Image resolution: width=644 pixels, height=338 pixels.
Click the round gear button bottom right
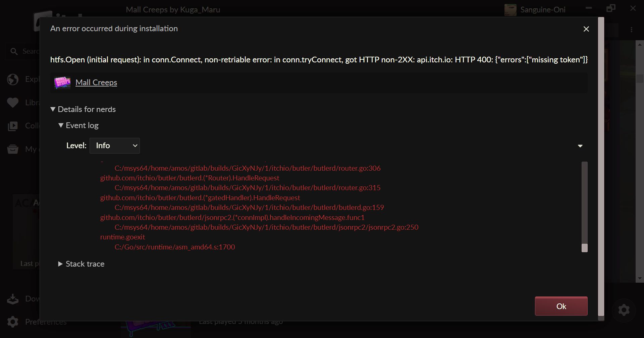click(x=624, y=310)
